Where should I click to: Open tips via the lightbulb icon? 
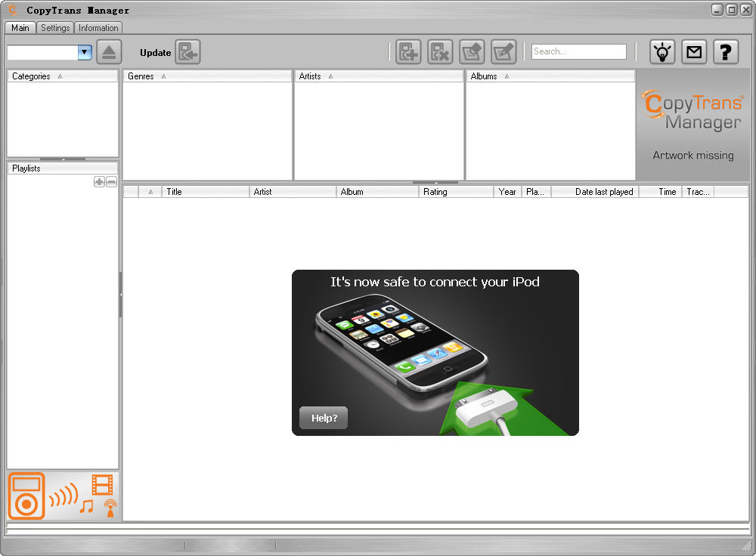click(x=662, y=51)
